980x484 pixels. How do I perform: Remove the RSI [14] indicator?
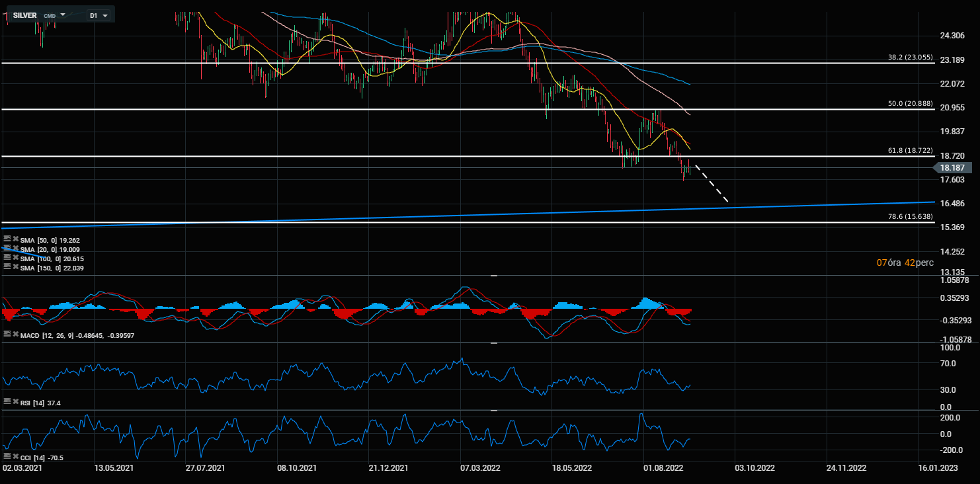point(15,401)
